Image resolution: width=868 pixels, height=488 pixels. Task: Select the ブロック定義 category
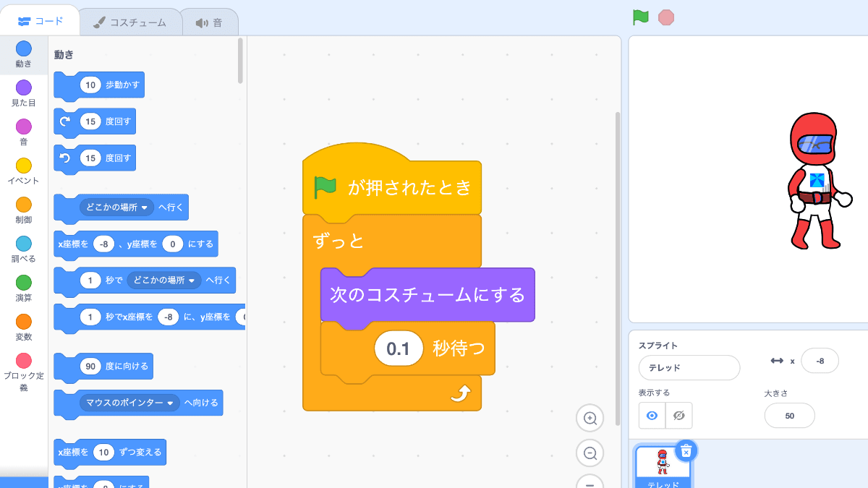coord(24,372)
